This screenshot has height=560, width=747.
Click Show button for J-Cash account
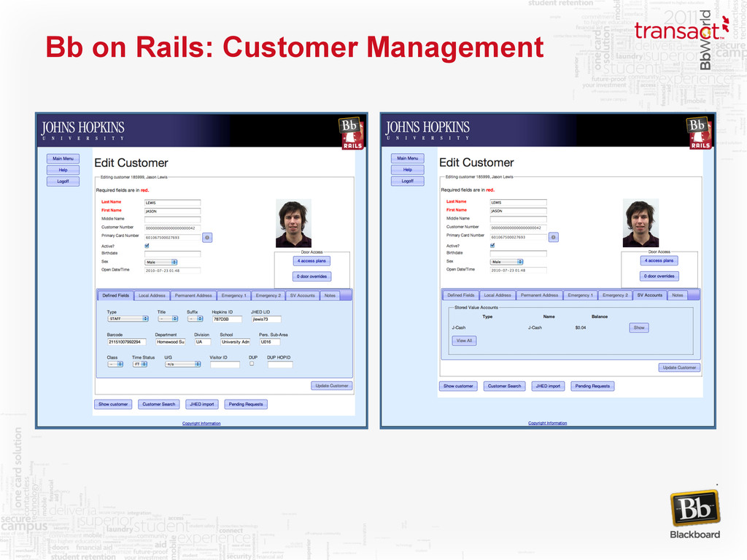(639, 327)
